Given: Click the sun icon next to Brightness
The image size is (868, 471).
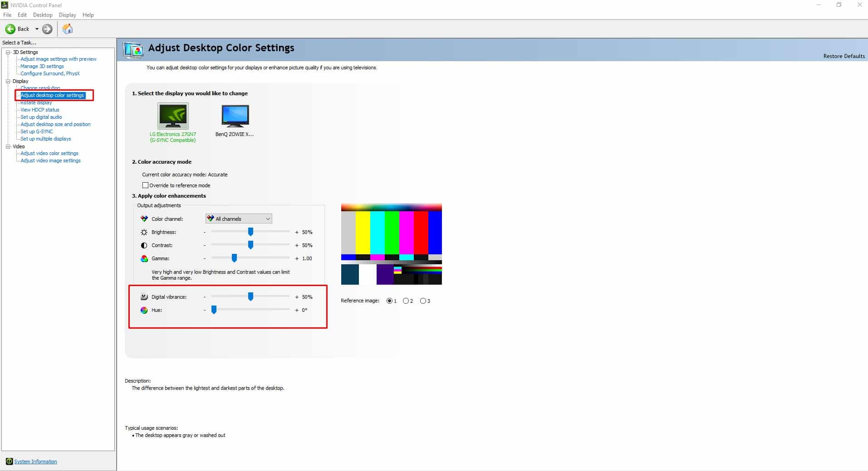Looking at the screenshot, I should tap(144, 232).
